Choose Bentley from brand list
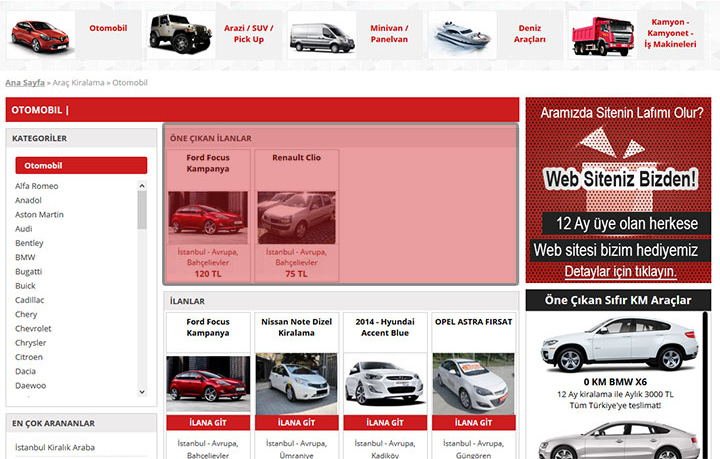This screenshot has height=459, width=720. 29,243
